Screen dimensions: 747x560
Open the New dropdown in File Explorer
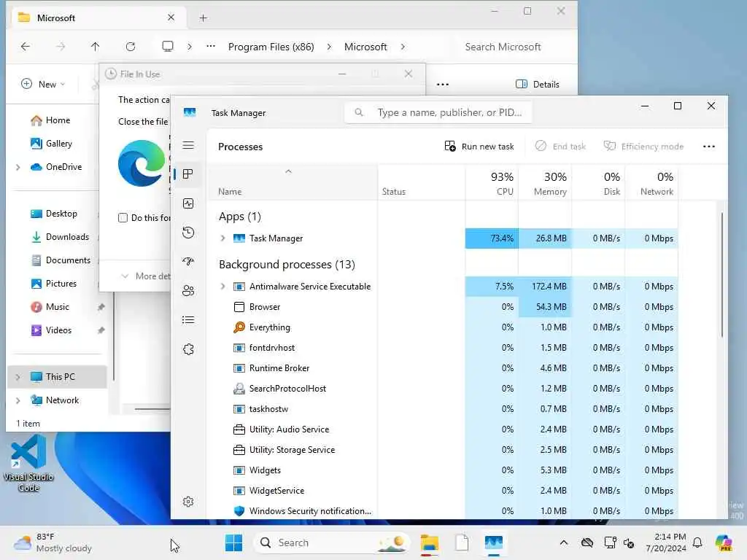click(43, 85)
